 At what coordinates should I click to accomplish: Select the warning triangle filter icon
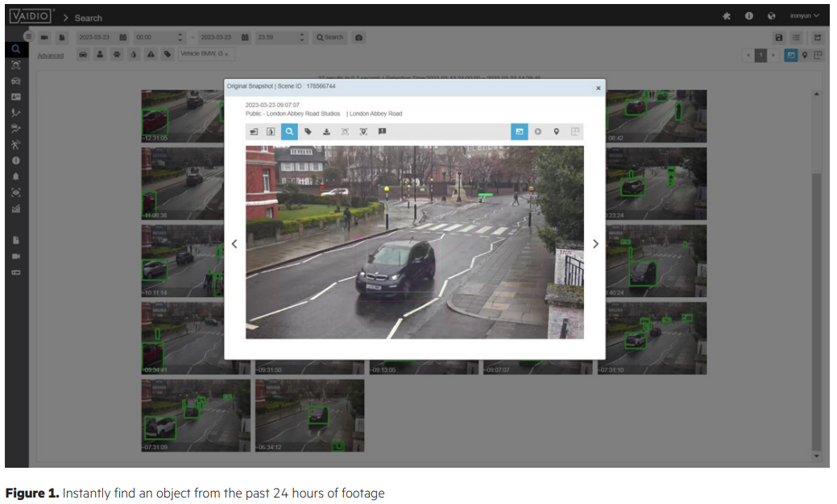tap(151, 55)
